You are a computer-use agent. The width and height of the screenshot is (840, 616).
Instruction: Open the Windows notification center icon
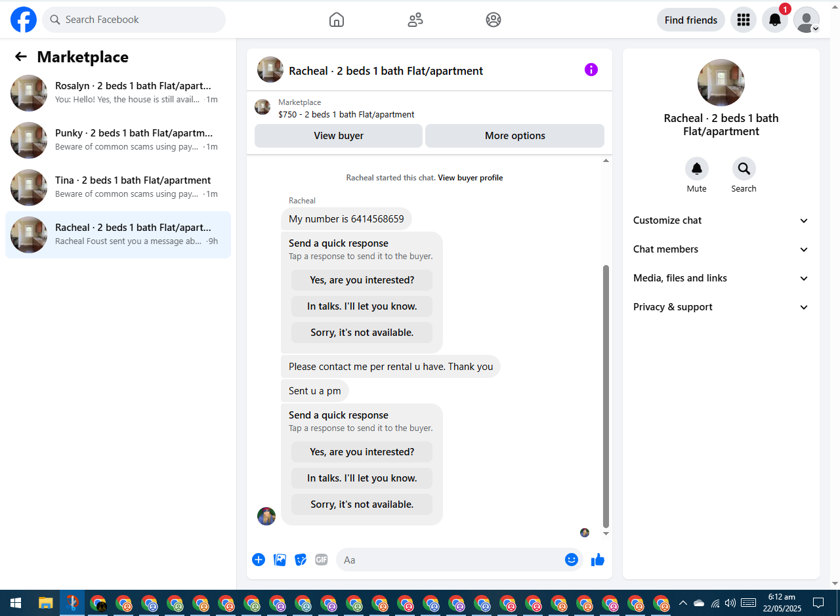[x=818, y=603]
